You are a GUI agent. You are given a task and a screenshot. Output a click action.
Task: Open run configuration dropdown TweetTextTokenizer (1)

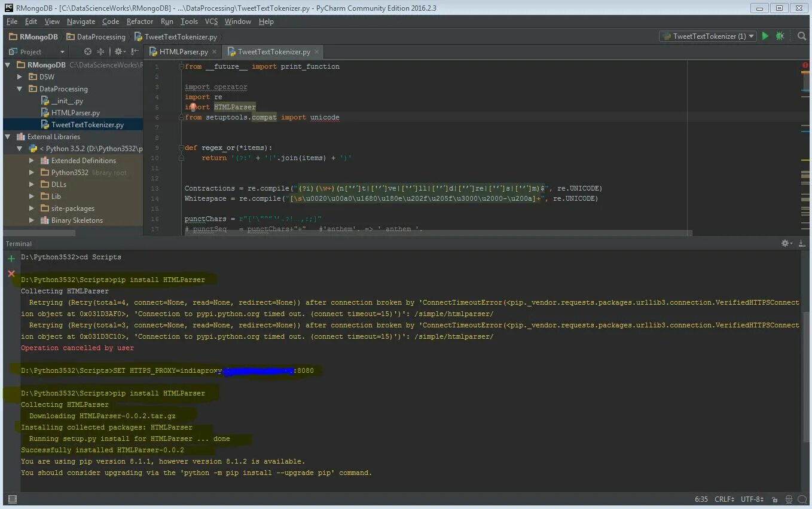click(x=708, y=36)
